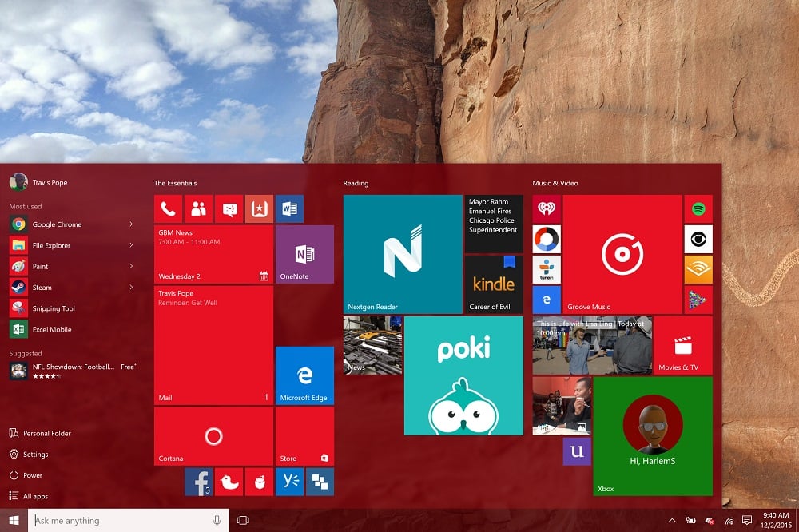Open the Facebook tile

pos(198,482)
